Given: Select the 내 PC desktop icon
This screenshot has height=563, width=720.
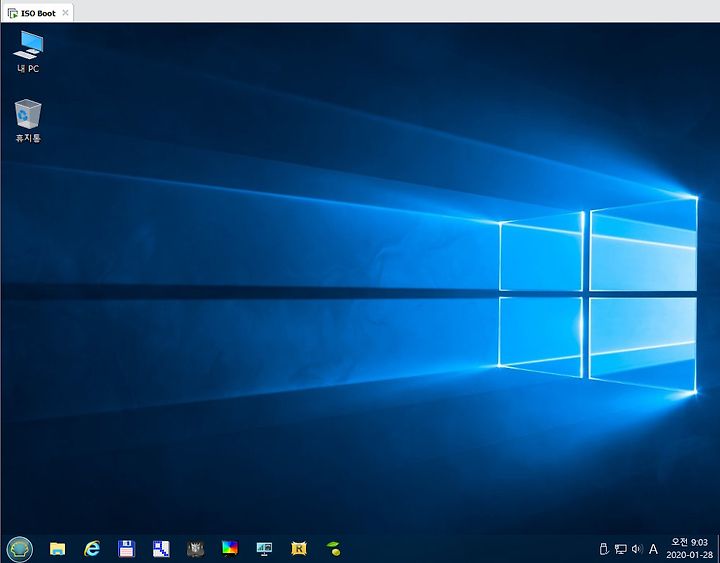Looking at the screenshot, I should (x=28, y=52).
